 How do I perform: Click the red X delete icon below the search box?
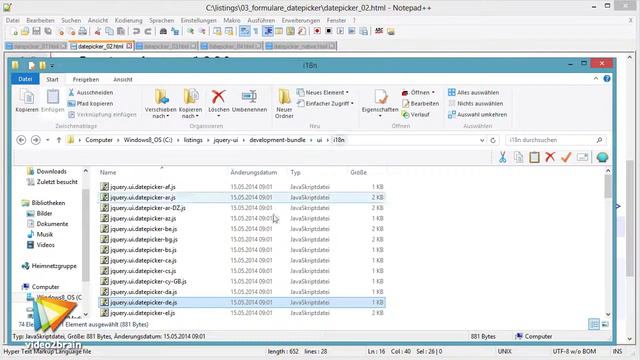coord(550,157)
